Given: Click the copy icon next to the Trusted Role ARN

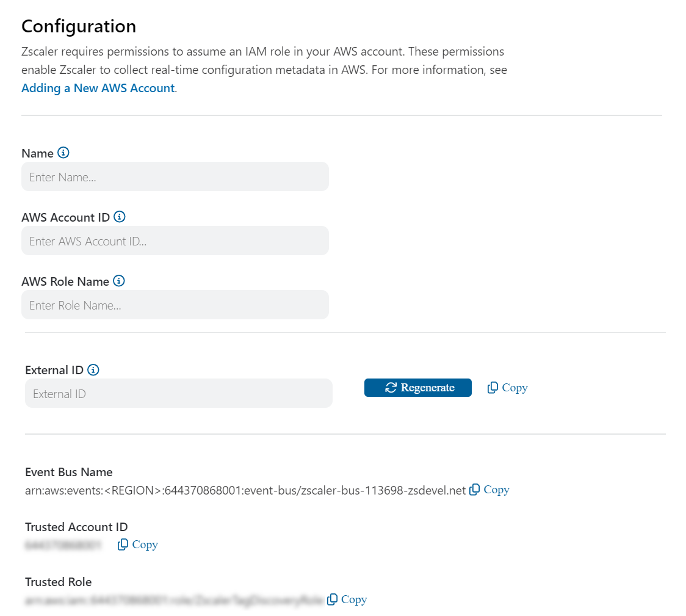Looking at the screenshot, I should (x=332, y=599).
